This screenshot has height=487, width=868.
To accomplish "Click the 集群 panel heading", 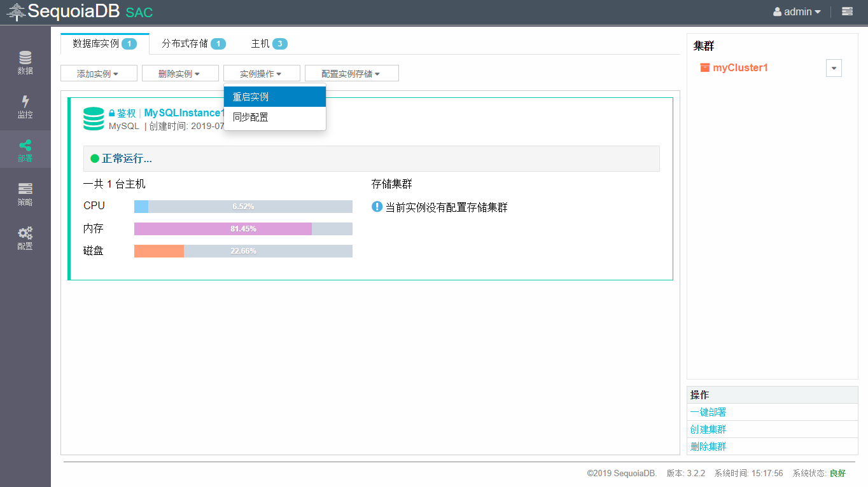I will click(704, 46).
